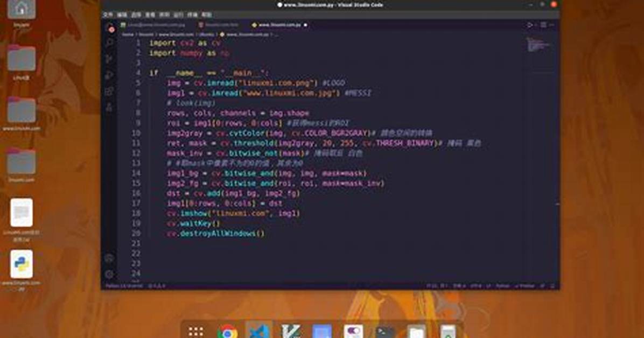Click the cv.waitKey() line
Screen dimensions: 644x338
tap(193, 223)
